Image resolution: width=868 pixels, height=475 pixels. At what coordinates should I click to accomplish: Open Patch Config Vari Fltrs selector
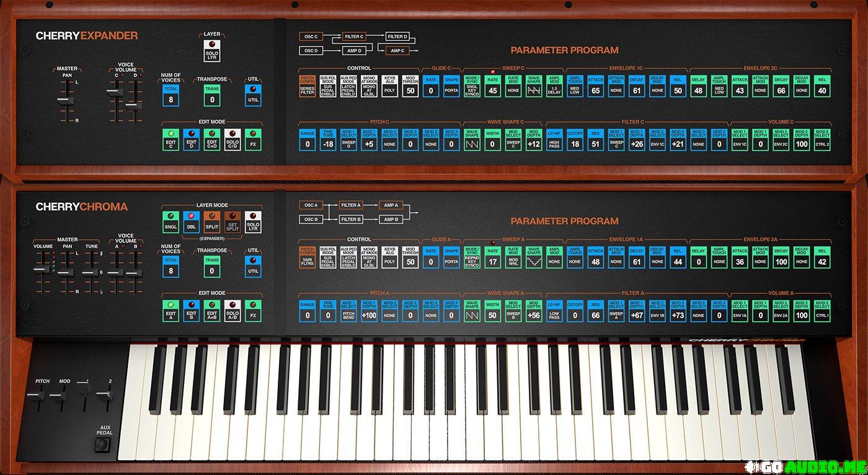tap(308, 257)
